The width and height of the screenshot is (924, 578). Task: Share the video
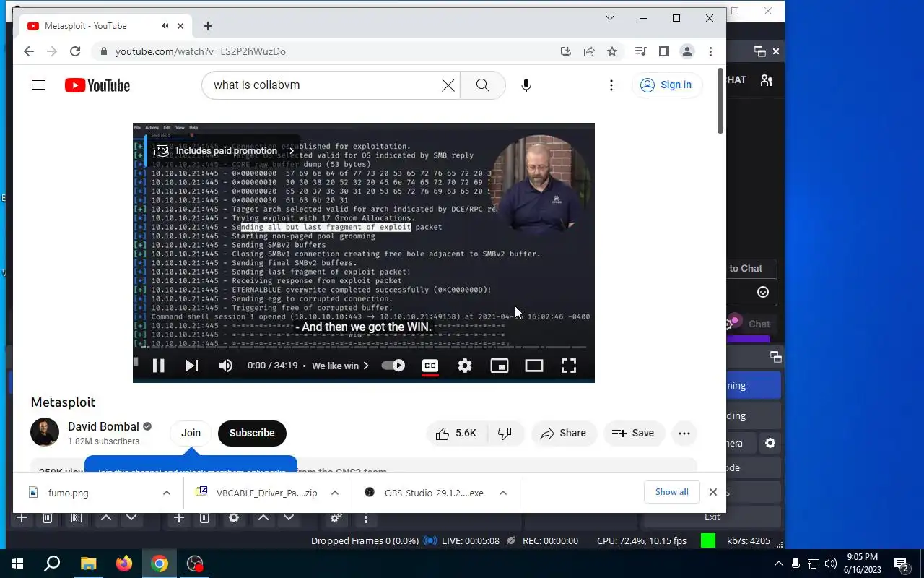[564, 433]
